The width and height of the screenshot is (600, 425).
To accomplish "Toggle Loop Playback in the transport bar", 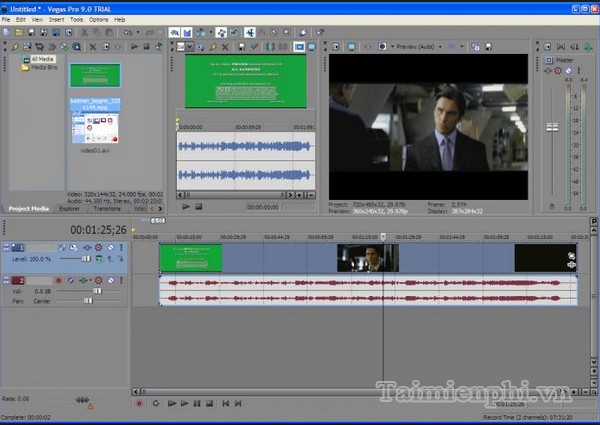I will [x=154, y=403].
